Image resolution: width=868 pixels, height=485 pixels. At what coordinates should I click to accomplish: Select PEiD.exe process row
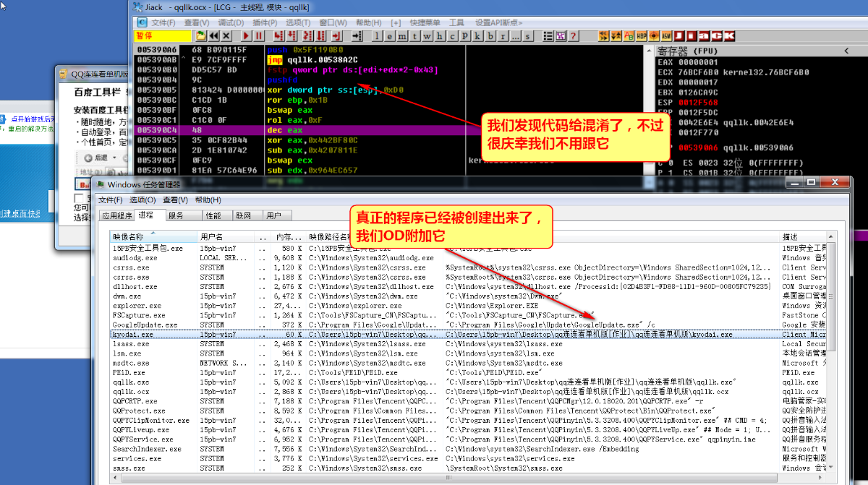click(468, 373)
